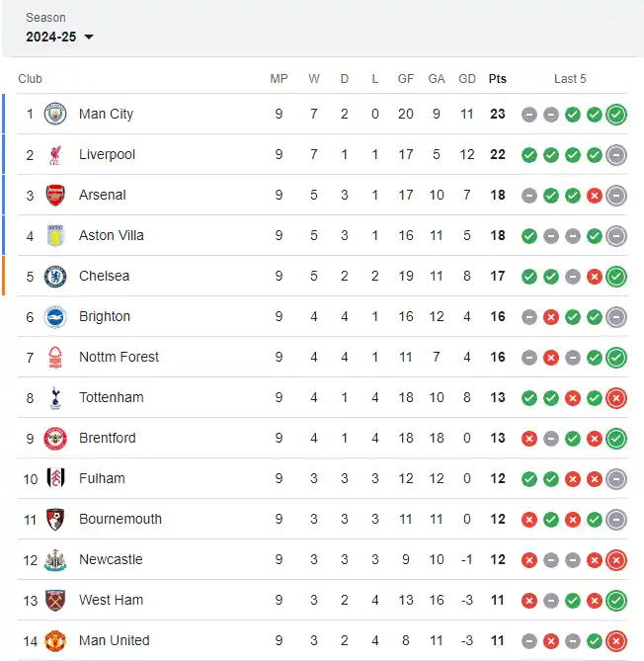Open the West Ham team link
This screenshot has width=644, height=661.
111,600
